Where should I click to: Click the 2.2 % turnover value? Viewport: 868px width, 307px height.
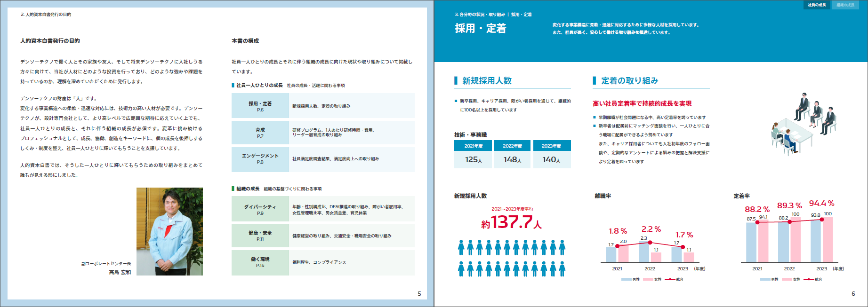651,229
